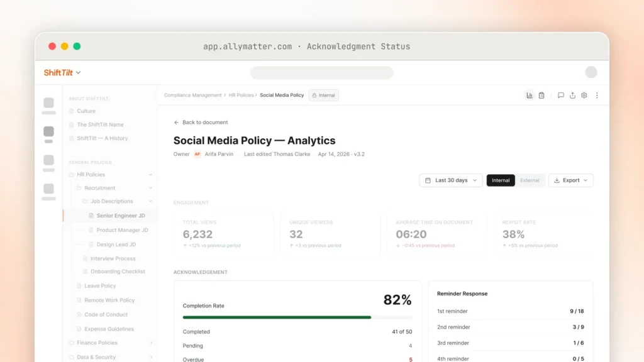The height and width of the screenshot is (362, 644).
Task: Go to HR Policies breadcrumb
Action: [x=241, y=96]
